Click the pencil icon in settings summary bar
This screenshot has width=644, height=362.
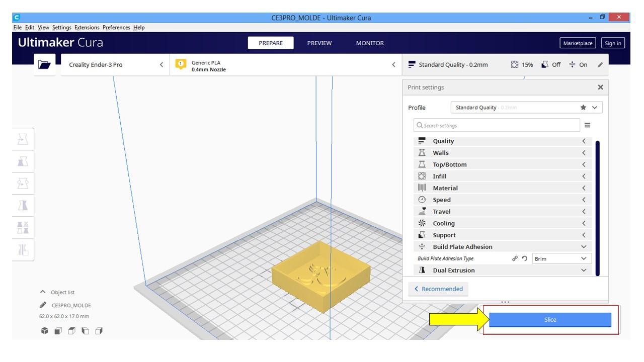[x=600, y=65]
